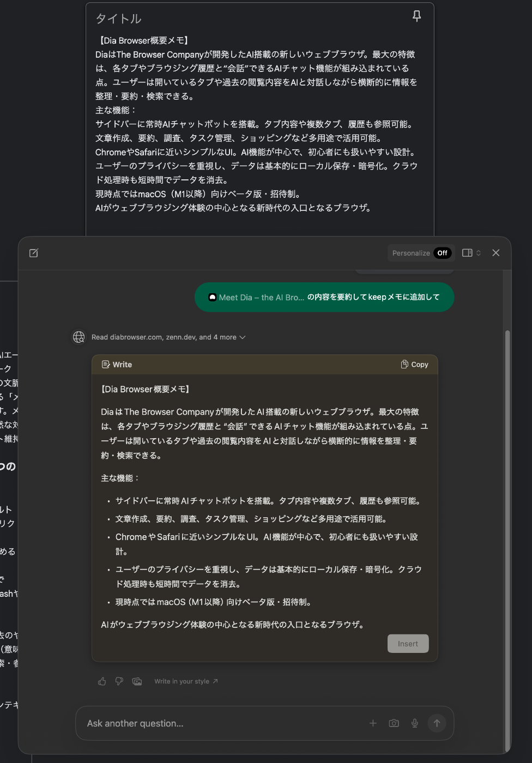Screen dimensions: 532x763
Task: Give thumbs down to the response
Action: pos(119,681)
